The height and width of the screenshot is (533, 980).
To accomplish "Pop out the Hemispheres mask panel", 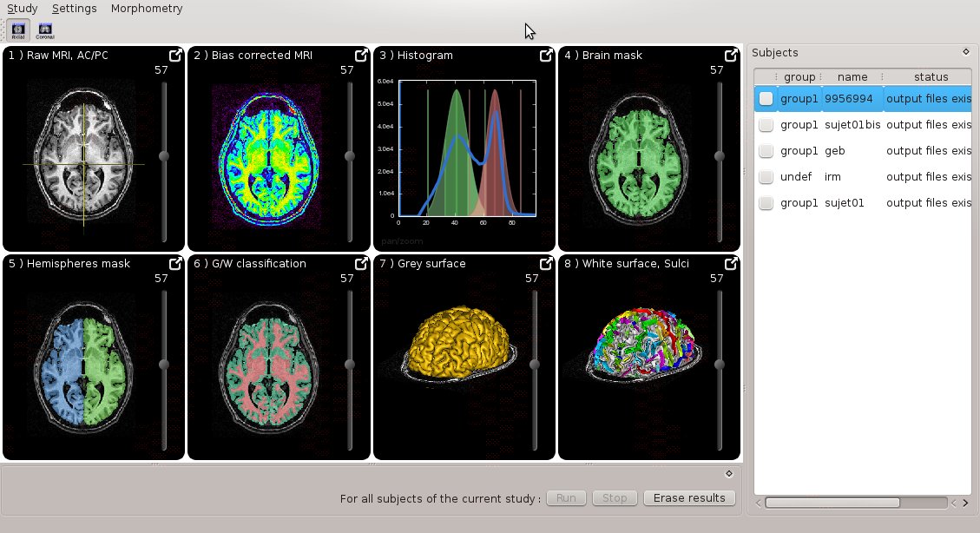I will click(176, 263).
